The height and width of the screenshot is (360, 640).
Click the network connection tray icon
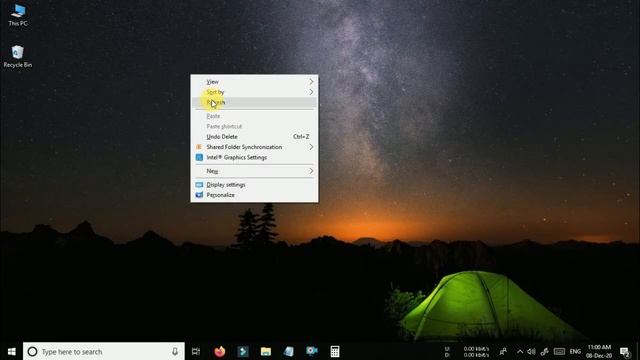pyautogui.click(x=544, y=351)
